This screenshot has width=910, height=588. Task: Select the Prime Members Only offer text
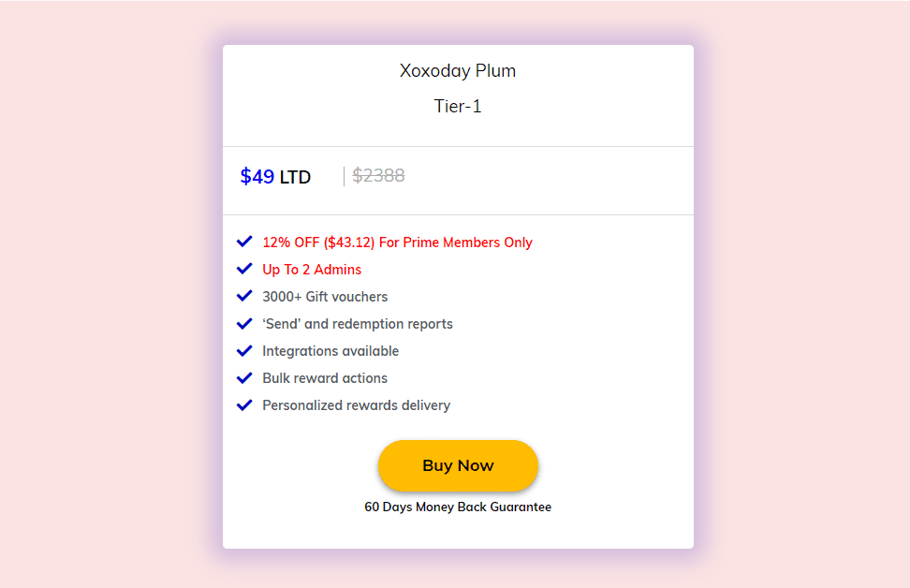tap(397, 242)
